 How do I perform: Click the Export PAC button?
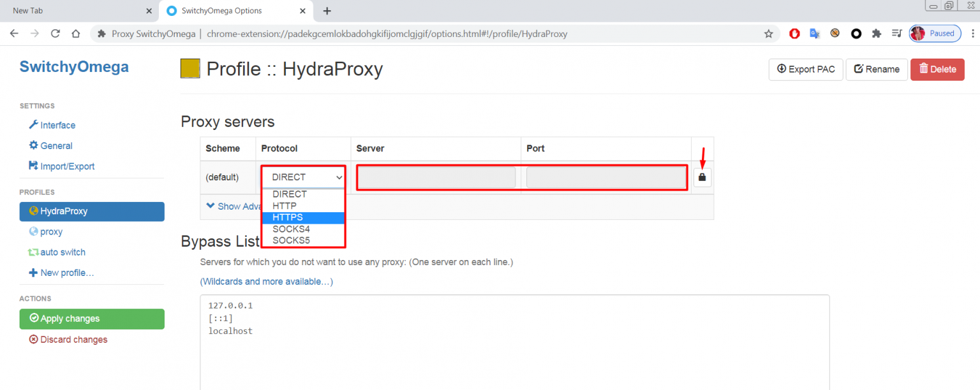(805, 69)
